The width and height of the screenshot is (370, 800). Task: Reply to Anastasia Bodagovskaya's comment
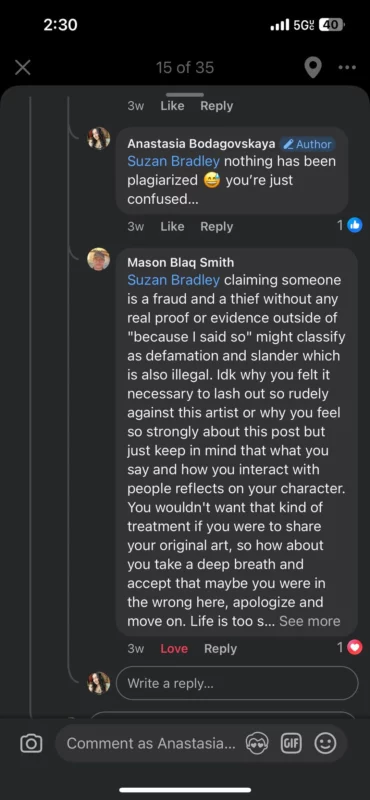216,227
